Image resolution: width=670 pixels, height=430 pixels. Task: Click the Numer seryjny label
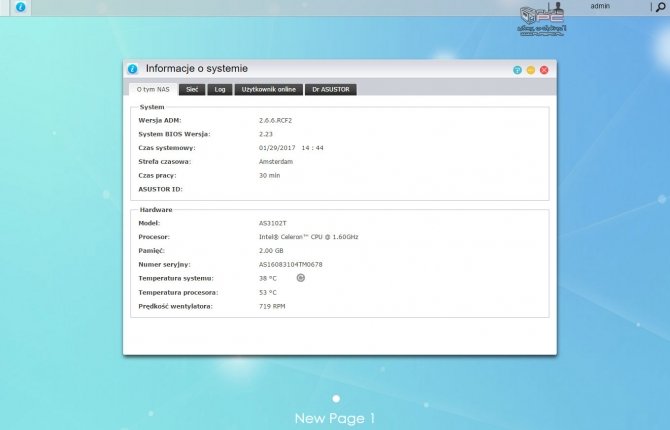(x=165, y=265)
